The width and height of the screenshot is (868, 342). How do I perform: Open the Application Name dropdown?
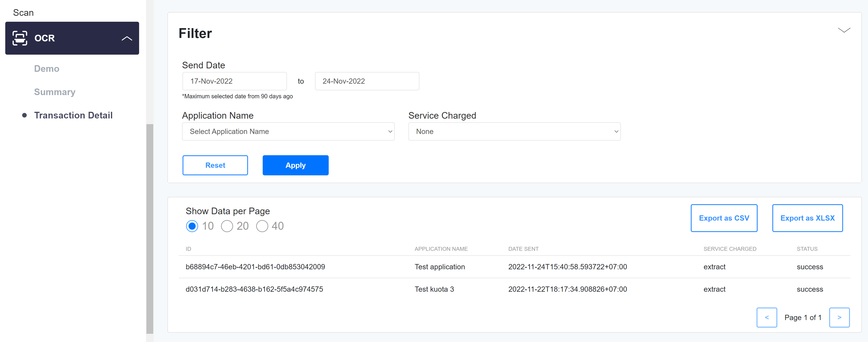288,131
